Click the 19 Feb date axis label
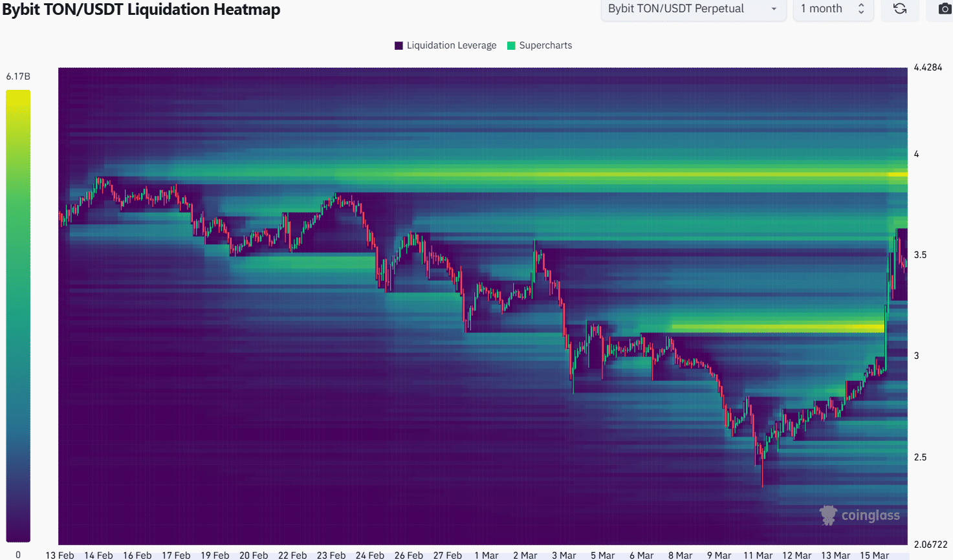This screenshot has height=560, width=953. click(x=215, y=555)
